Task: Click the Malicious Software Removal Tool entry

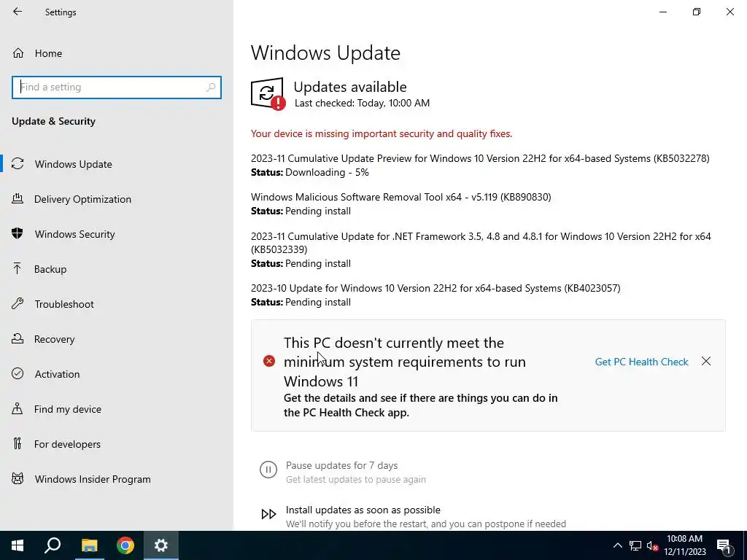Action: point(401,197)
